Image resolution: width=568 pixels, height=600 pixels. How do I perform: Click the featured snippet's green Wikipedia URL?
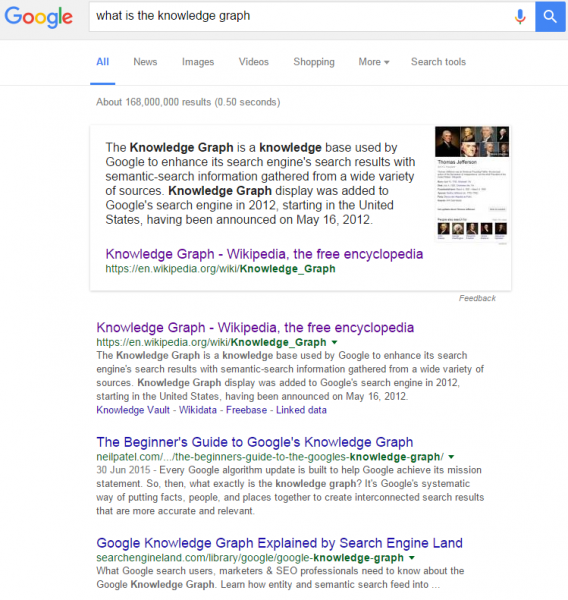tap(220, 269)
